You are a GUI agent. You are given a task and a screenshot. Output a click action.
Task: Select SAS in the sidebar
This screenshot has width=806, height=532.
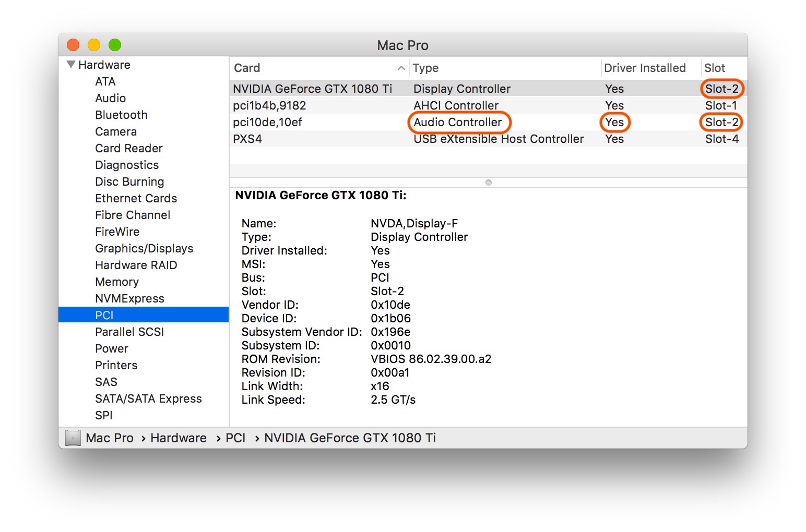(106, 382)
